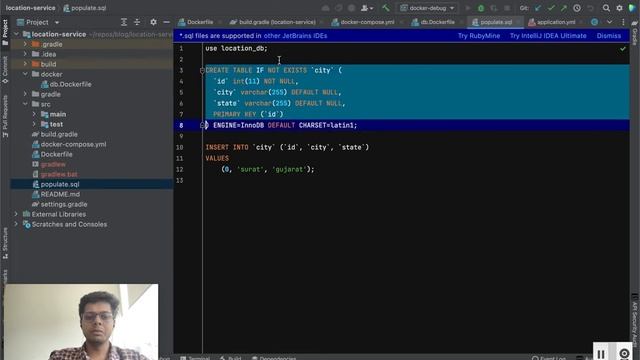Click location-service in navigation bar
This screenshot has height=360, width=640.
coord(31,8)
